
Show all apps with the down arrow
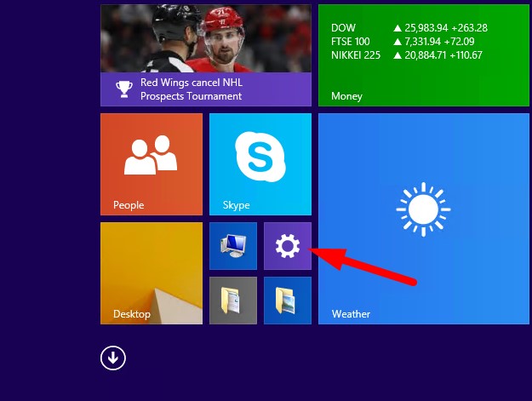click(x=113, y=358)
